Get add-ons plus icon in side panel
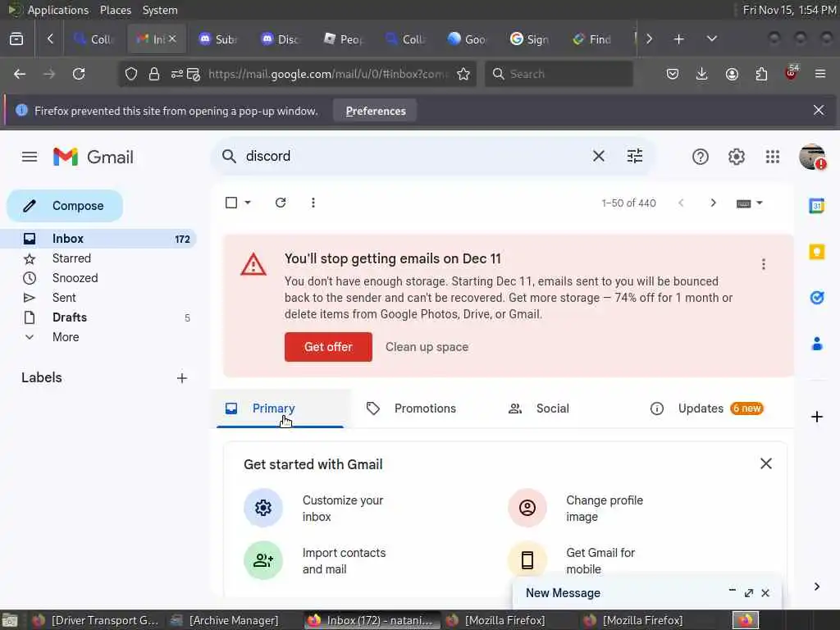 (816, 416)
